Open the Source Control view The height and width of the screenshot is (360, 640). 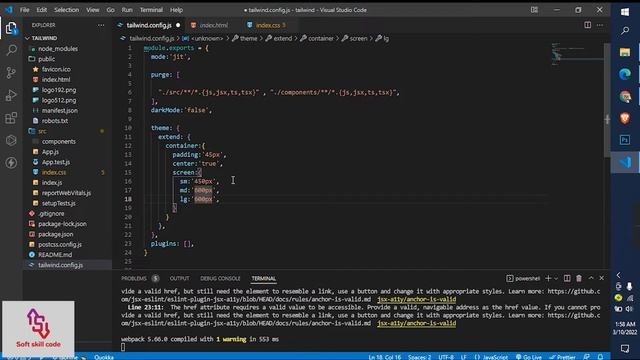pos(11,73)
